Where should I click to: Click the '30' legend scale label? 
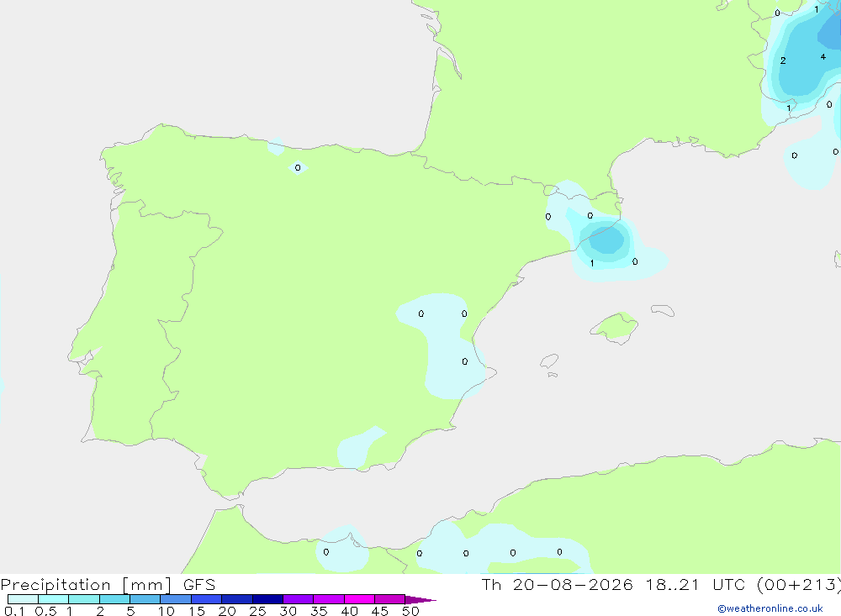pos(288,611)
